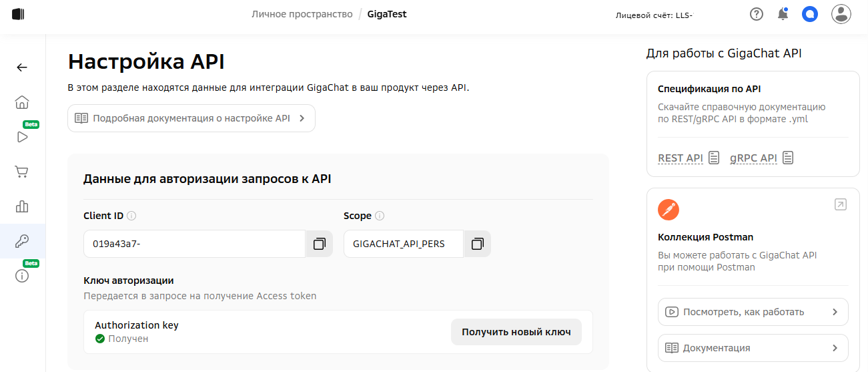The image size is (868, 372).
Task: Click the Postman logo icon
Action: 669,210
